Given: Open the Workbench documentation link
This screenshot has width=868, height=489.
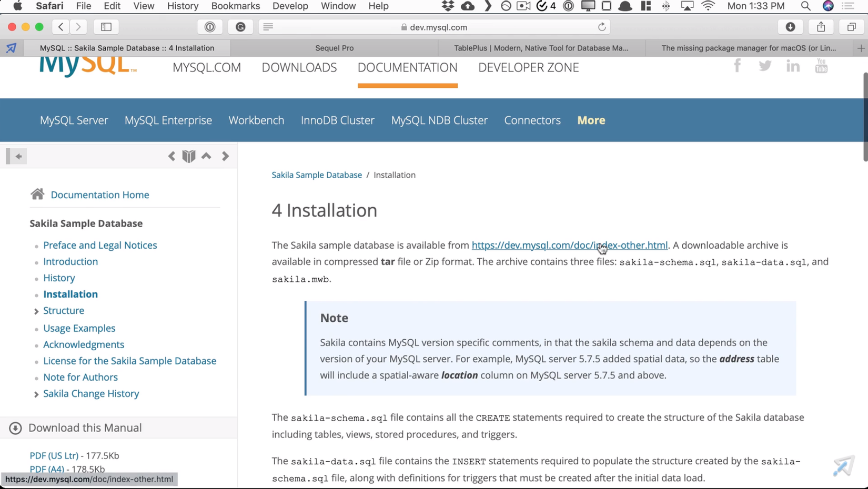Looking at the screenshot, I should [x=256, y=120].
